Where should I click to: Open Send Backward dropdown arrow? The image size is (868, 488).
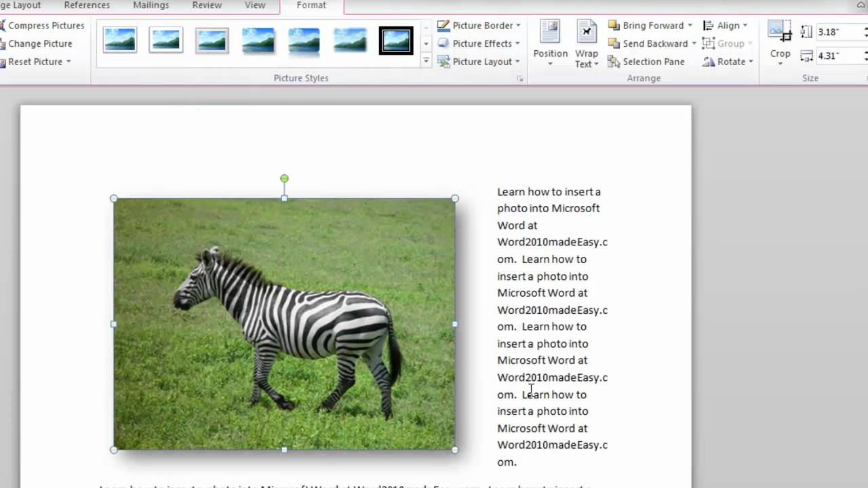[x=694, y=43]
